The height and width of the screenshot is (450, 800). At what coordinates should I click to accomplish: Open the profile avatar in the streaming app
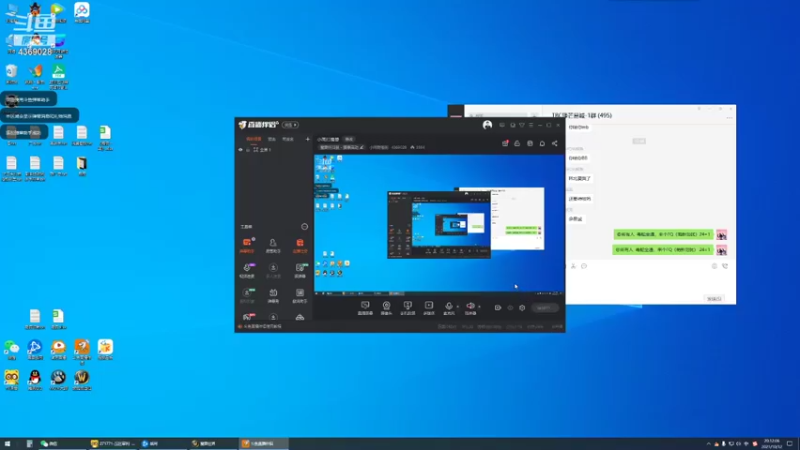click(487, 125)
